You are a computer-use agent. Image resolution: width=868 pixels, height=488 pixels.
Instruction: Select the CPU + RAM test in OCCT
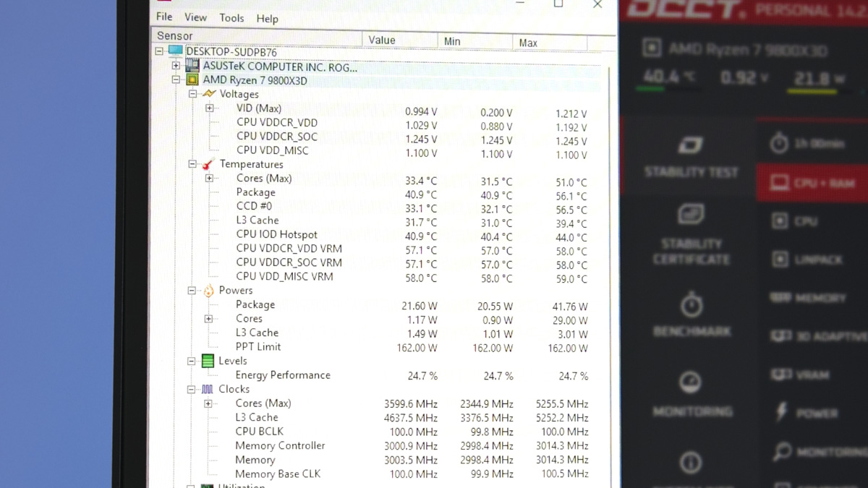pos(812,182)
